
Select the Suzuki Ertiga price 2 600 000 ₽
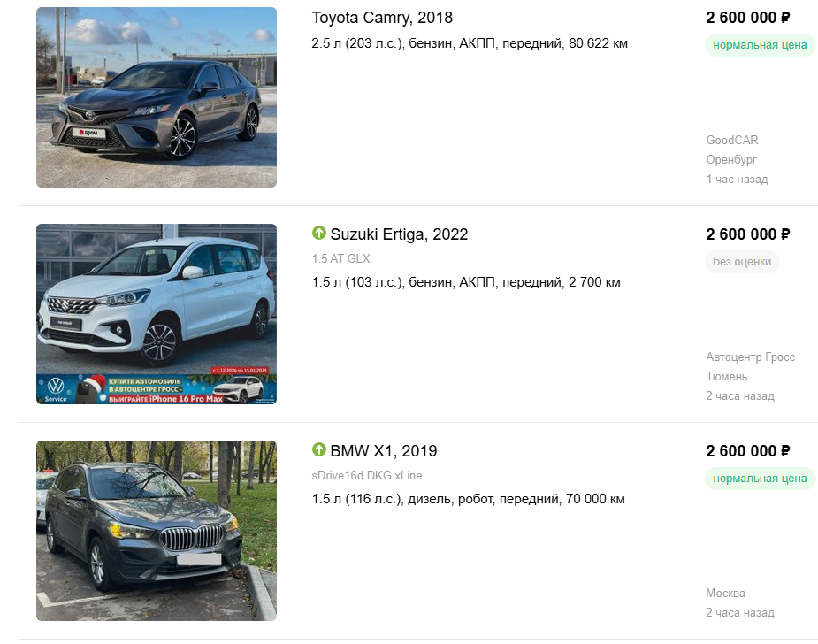pyautogui.click(x=747, y=234)
